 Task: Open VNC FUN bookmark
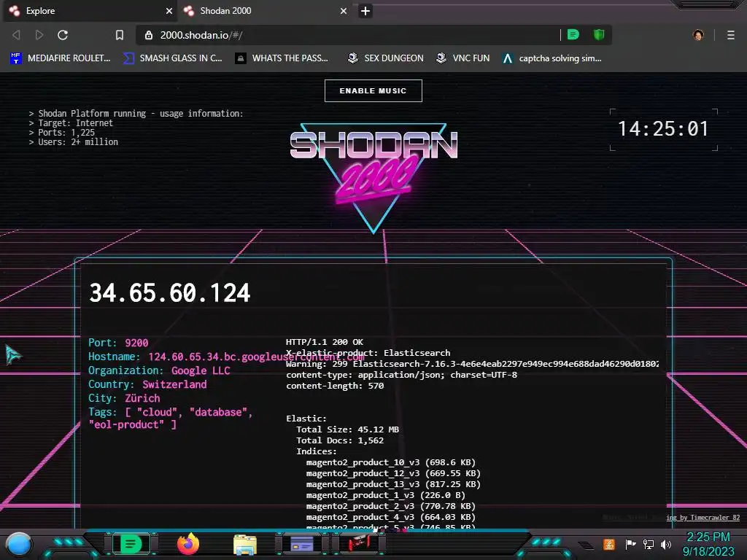pos(463,58)
